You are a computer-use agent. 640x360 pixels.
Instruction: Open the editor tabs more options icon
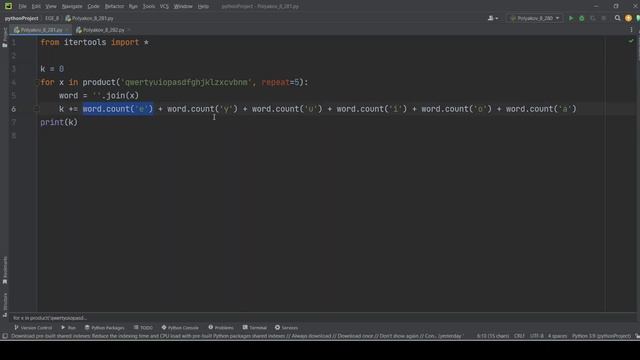tap(631, 30)
